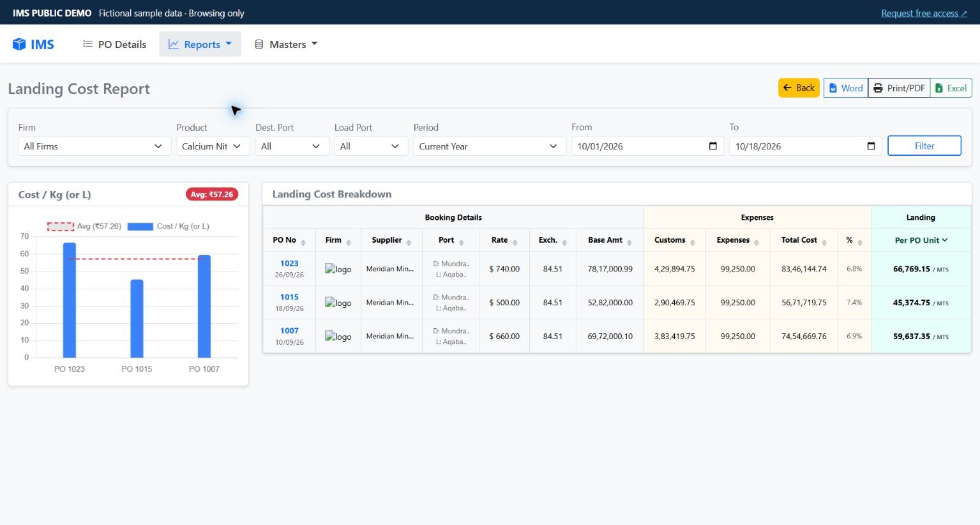
Task: Sort table by Port column arrows
Action: point(461,241)
